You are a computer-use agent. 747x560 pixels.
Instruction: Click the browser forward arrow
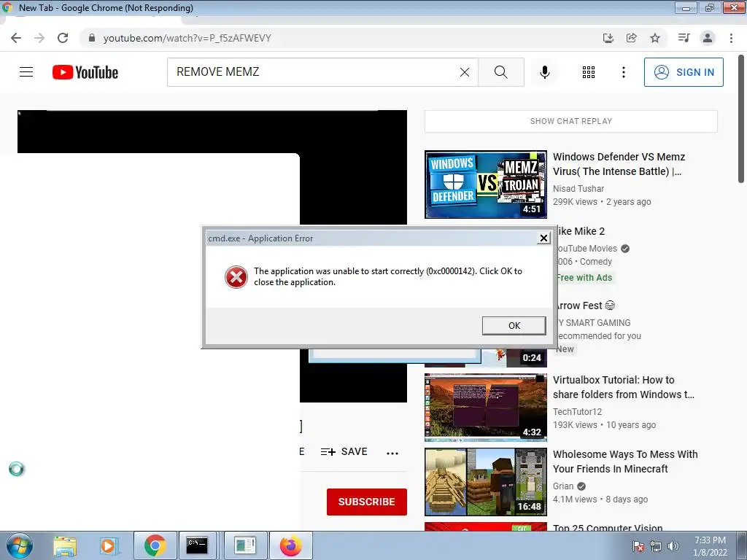(x=39, y=38)
